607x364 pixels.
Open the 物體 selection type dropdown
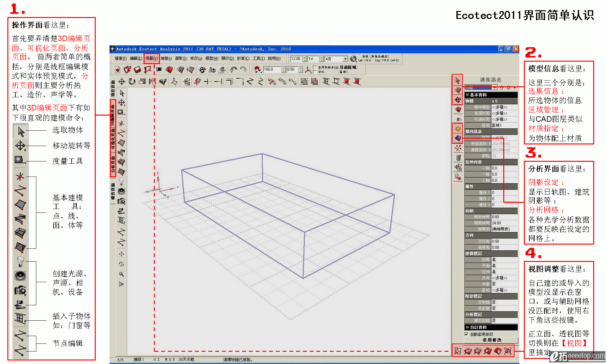495,88
